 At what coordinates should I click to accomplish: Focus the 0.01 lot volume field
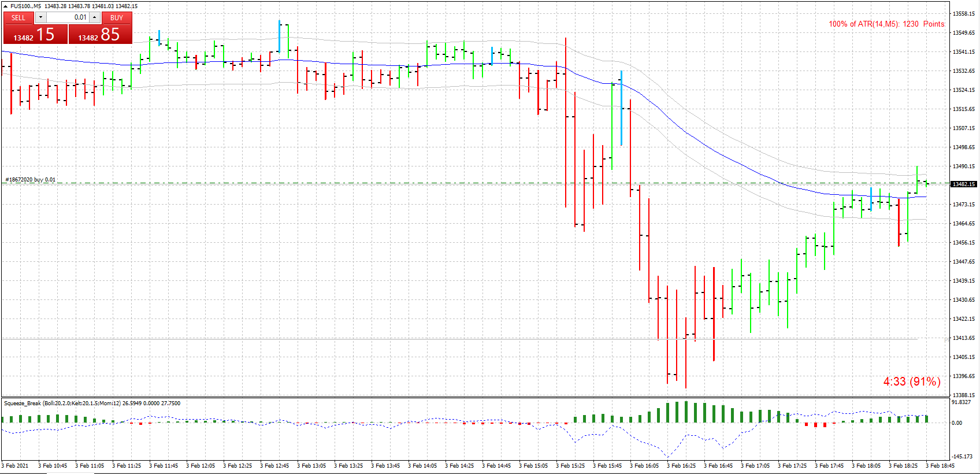click(x=67, y=17)
